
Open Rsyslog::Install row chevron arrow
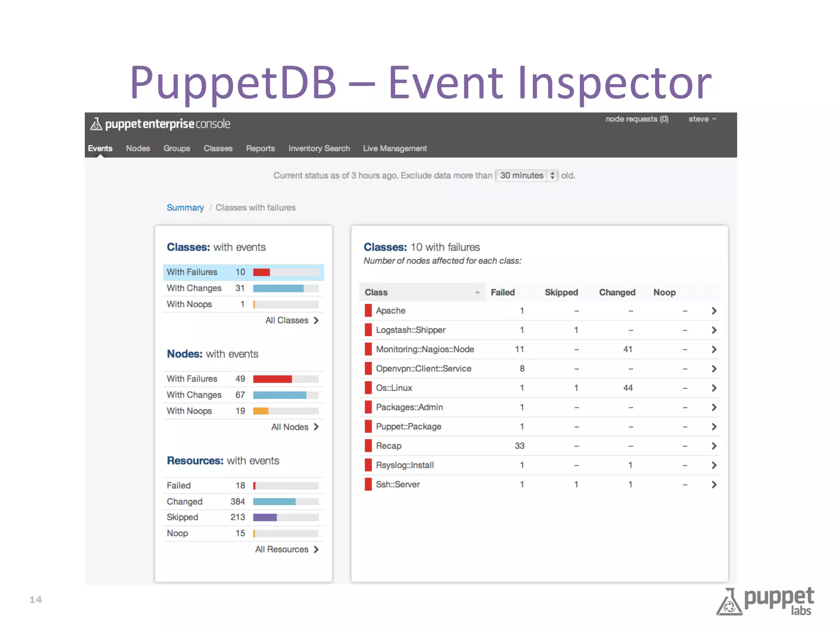point(714,465)
